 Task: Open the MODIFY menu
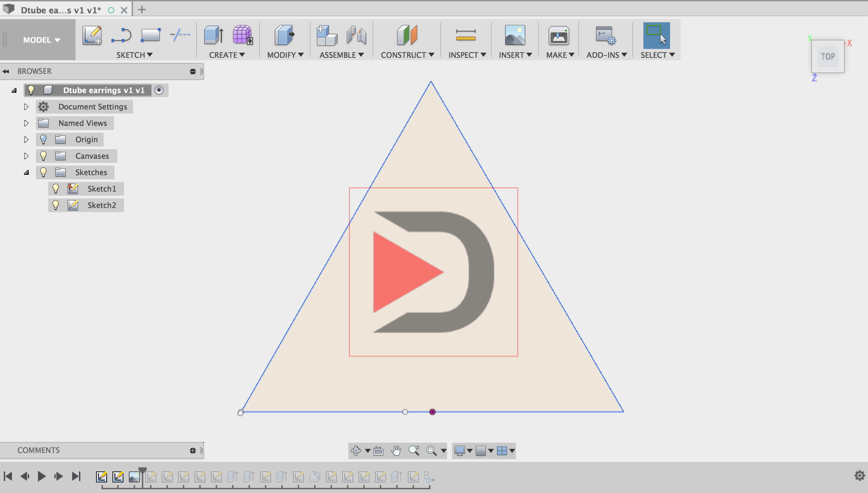[285, 55]
